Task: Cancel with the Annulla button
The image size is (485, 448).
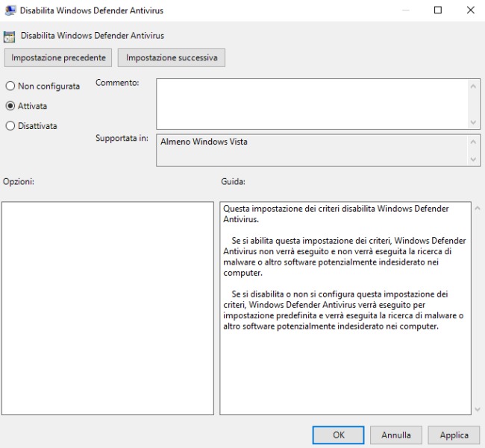Action: point(396,435)
